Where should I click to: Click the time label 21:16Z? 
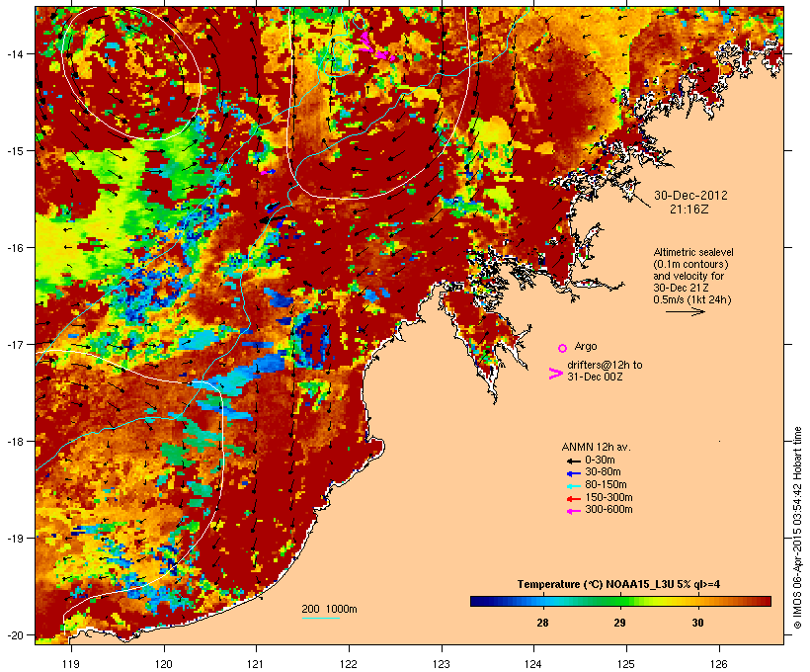tap(689, 210)
